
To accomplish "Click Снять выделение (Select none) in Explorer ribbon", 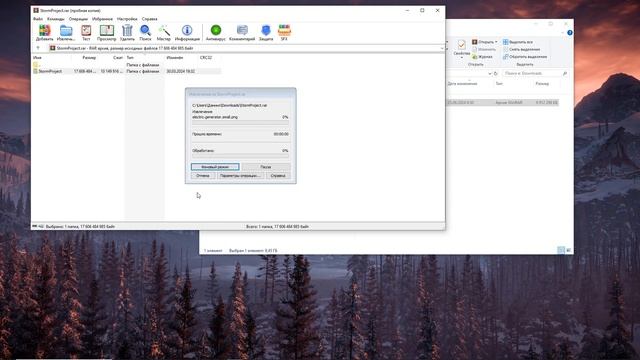I will tap(521, 49).
